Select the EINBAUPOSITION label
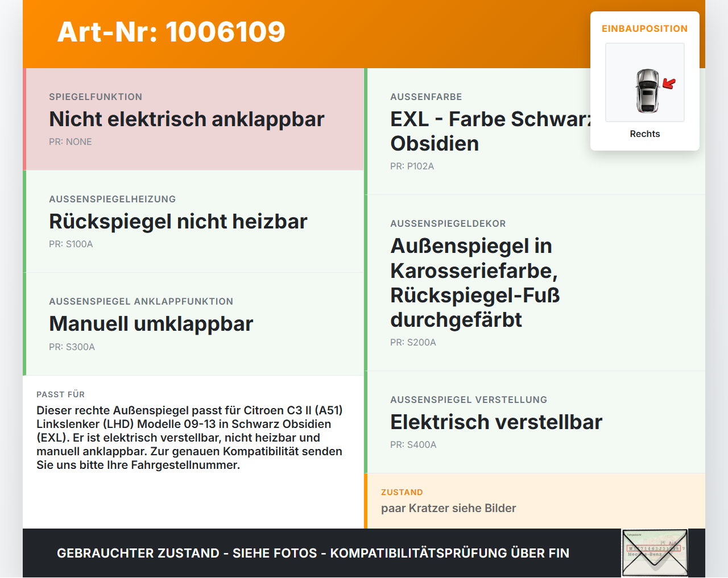 coord(645,28)
